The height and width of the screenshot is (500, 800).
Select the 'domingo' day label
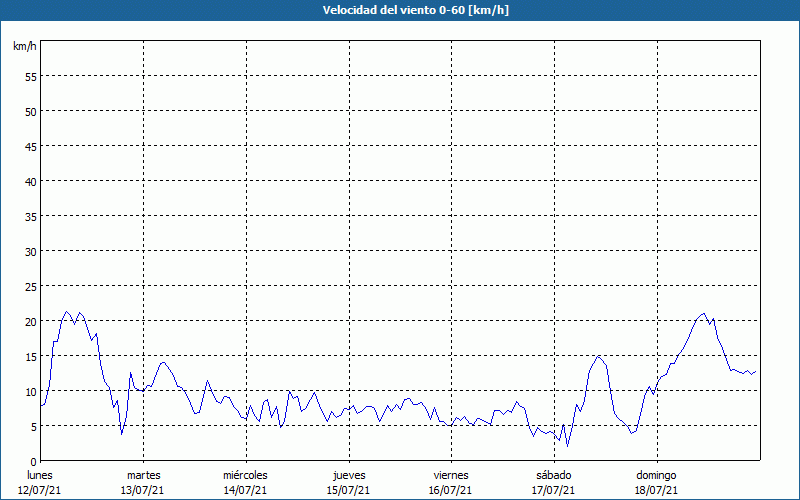click(x=656, y=476)
